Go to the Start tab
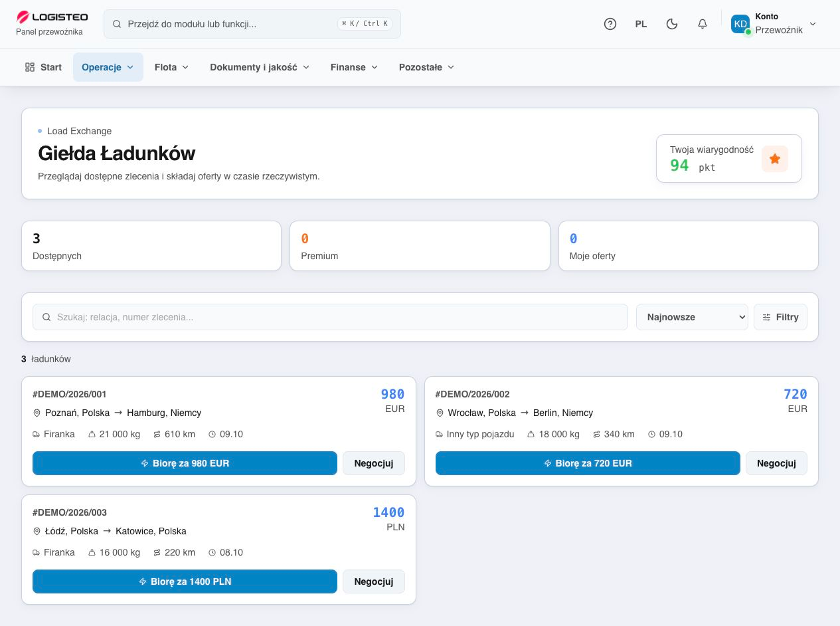The height and width of the screenshot is (626, 840). coord(43,67)
